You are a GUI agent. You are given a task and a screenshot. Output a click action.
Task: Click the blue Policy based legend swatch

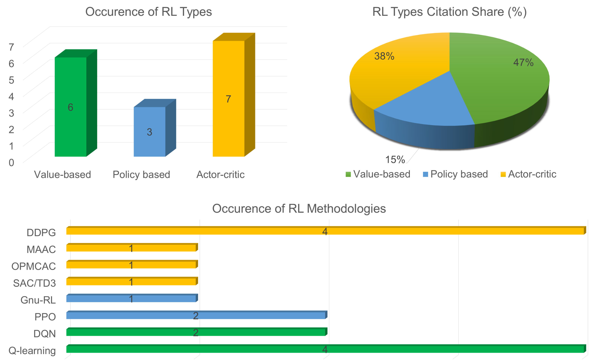425,174
